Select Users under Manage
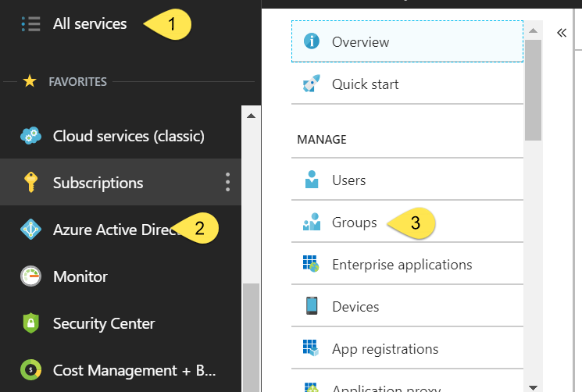Screen dimensions: 582x392 click(348, 180)
